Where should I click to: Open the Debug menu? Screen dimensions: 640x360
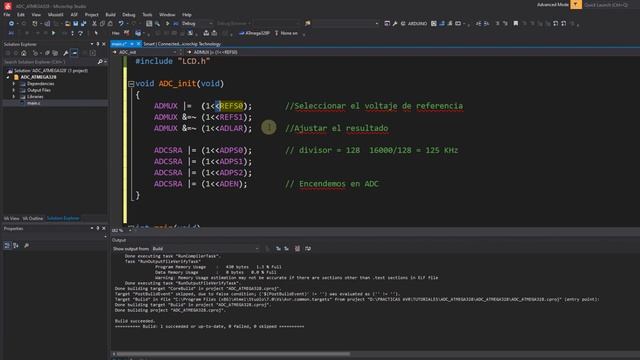click(129, 15)
